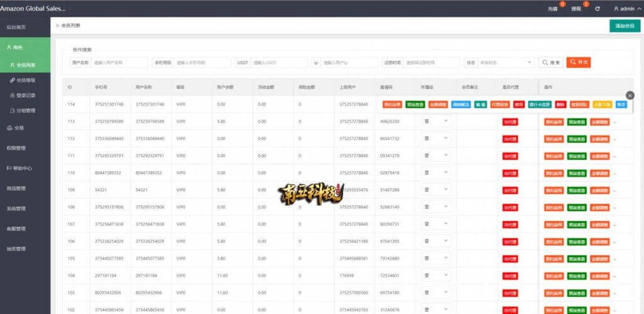Click the 用户名称 username input field
This screenshot has height=314, width=644.
coord(119,63)
